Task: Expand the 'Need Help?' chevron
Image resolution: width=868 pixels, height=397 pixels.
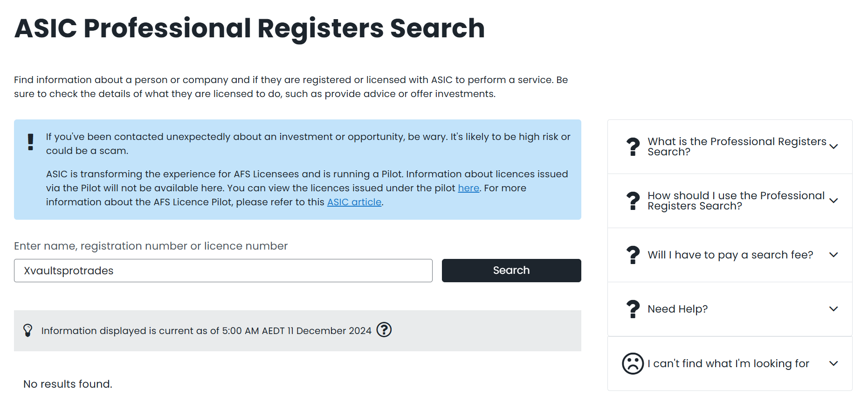Action: (x=834, y=309)
